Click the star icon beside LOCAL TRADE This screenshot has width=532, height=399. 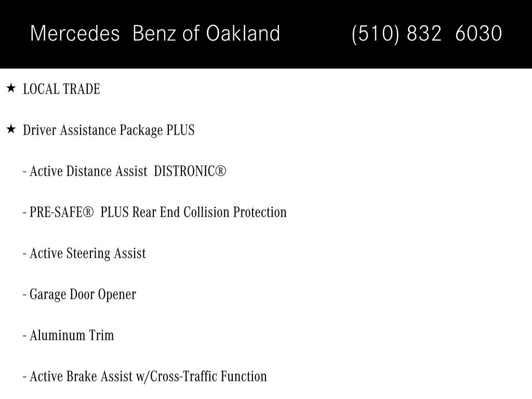[11, 88]
